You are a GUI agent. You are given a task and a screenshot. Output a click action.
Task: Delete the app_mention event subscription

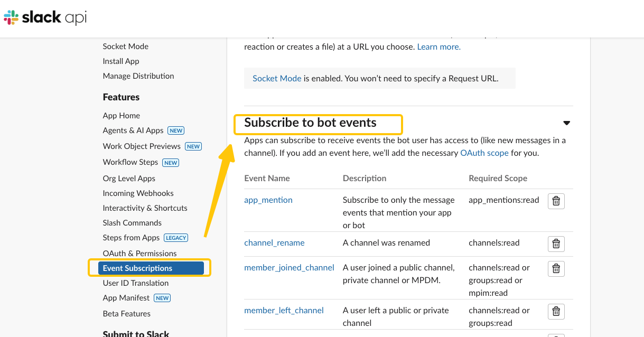(x=556, y=201)
